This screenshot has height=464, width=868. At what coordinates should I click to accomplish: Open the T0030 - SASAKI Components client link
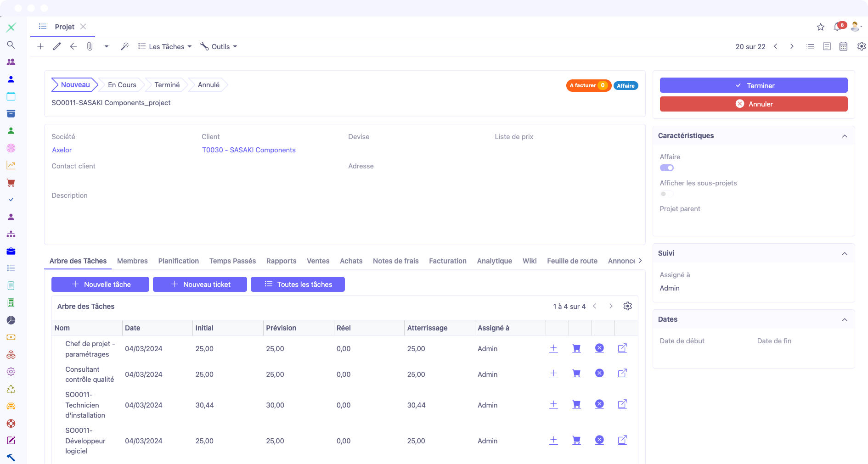pos(248,150)
